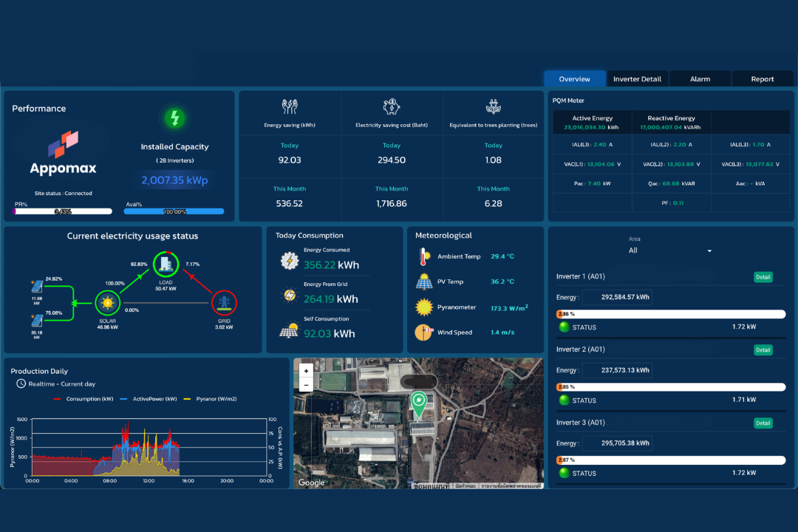Switch to the Inverter Detail tab

[637, 78]
